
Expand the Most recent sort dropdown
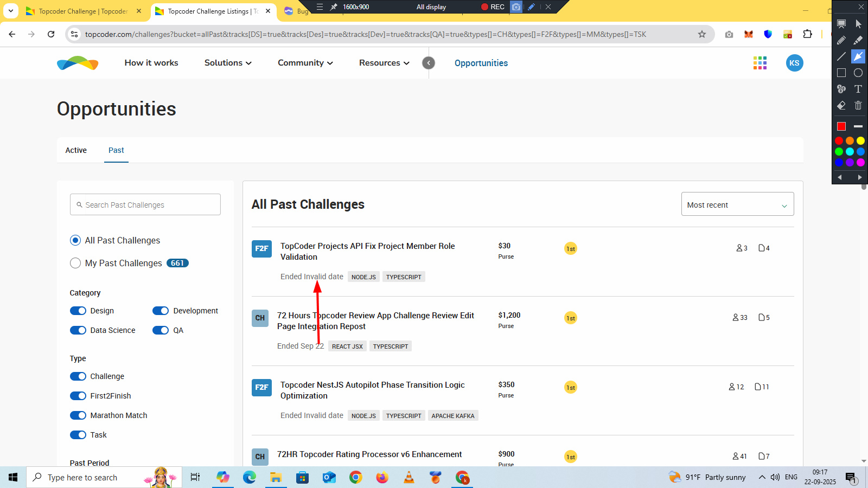(x=737, y=204)
